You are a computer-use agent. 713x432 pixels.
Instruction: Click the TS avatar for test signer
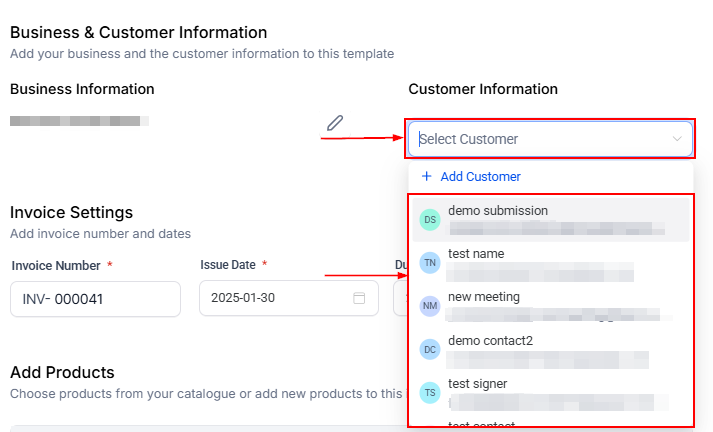(430, 392)
